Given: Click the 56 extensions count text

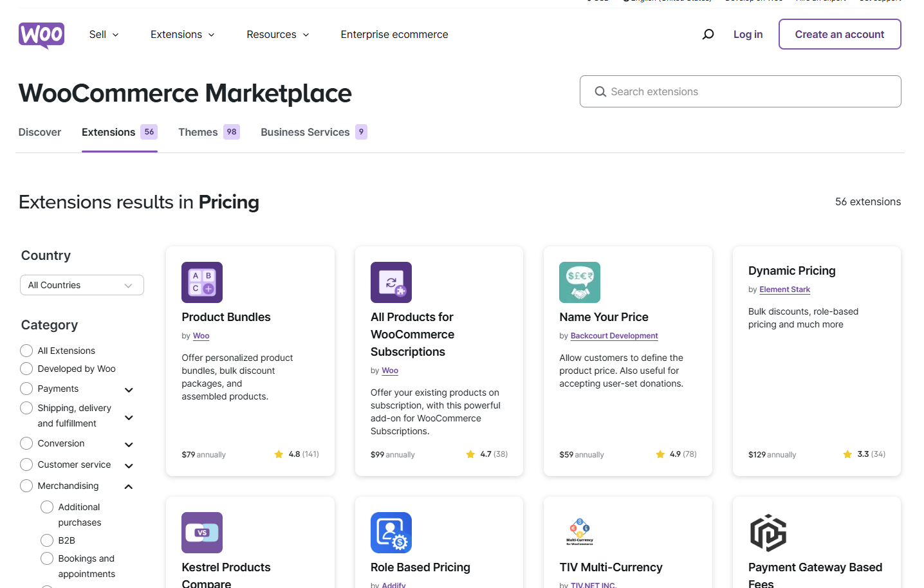Looking at the screenshot, I should 868,201.
